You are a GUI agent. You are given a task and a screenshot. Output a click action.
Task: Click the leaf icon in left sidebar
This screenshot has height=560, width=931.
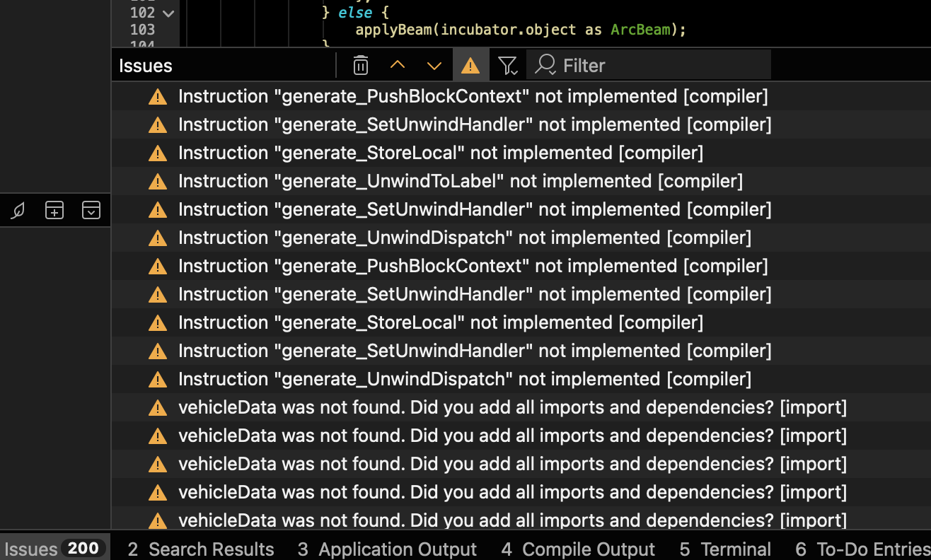tap(18, 210)
